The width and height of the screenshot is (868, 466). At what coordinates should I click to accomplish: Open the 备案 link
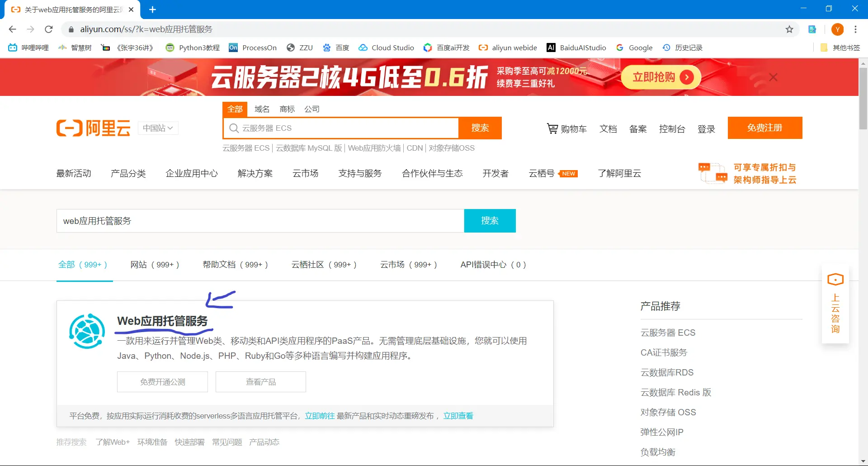638,129
